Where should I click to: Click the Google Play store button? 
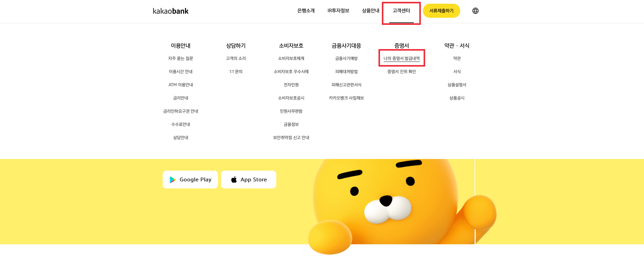tap(190, 180)
